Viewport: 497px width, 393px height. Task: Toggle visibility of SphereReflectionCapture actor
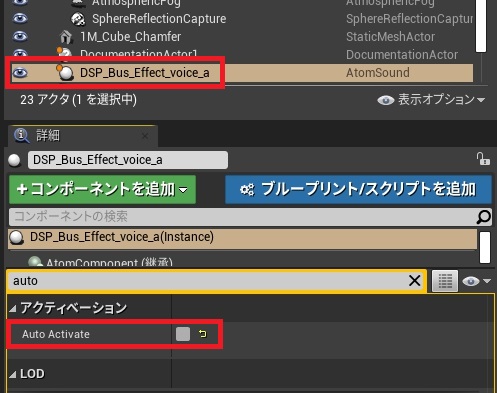coord(20,18)
